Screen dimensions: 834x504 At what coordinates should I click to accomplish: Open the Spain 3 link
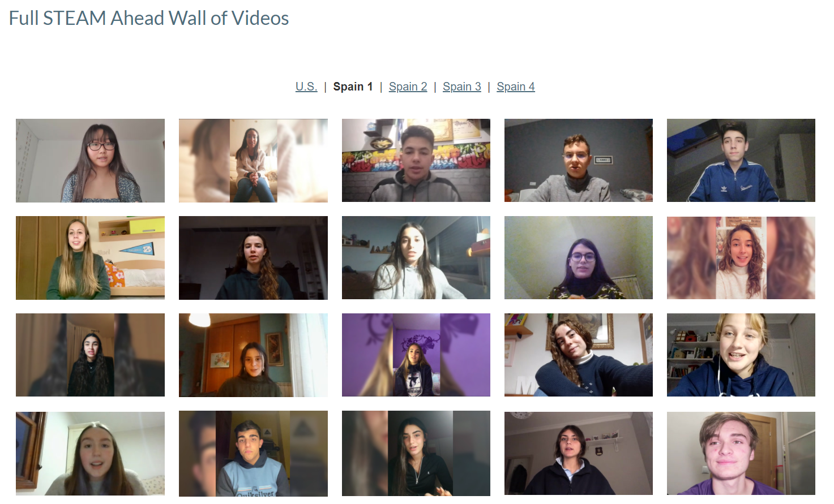click(x=462, y=87)
